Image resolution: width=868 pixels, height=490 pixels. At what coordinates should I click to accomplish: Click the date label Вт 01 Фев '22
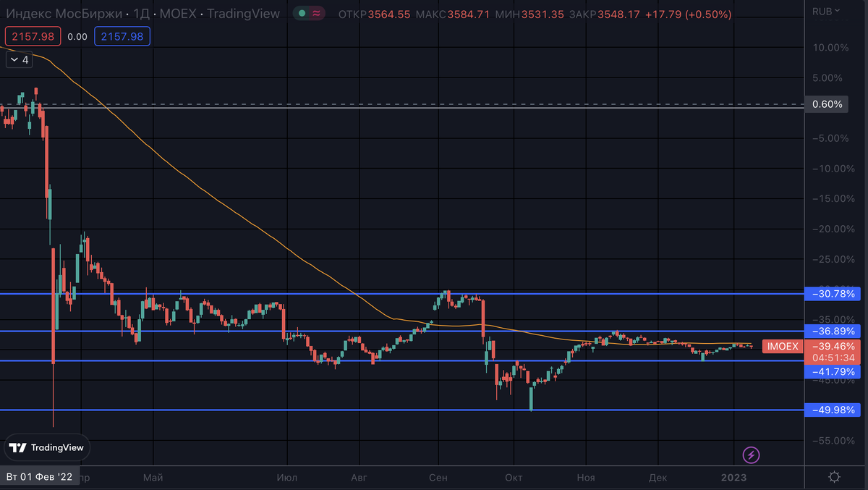pyautogui.click(x=40, y=477)
